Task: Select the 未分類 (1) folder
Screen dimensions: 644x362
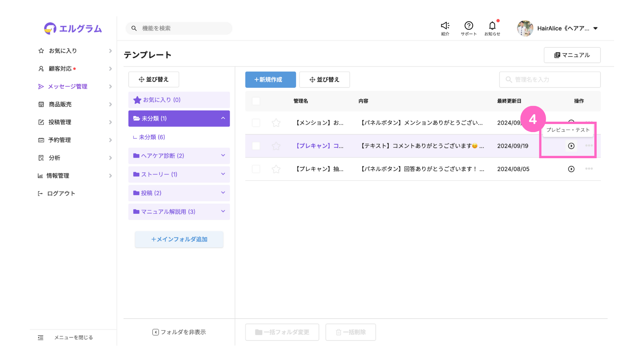Action: click(179, 118)
